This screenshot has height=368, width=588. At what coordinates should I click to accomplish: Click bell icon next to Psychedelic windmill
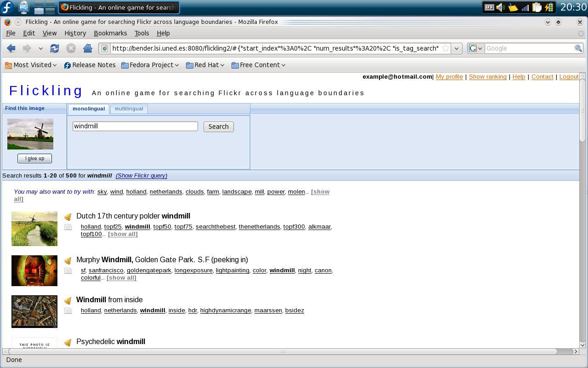68,342
